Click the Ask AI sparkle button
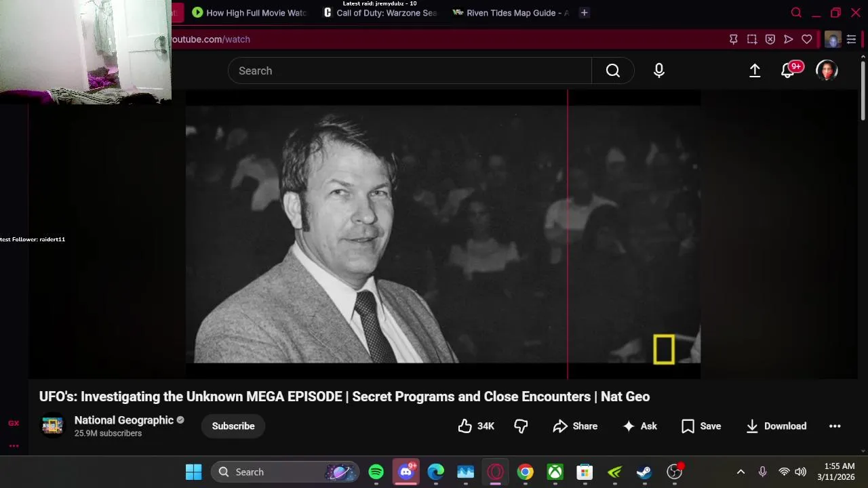This screenshot has width=868, height=488. [x=639, y=426]
